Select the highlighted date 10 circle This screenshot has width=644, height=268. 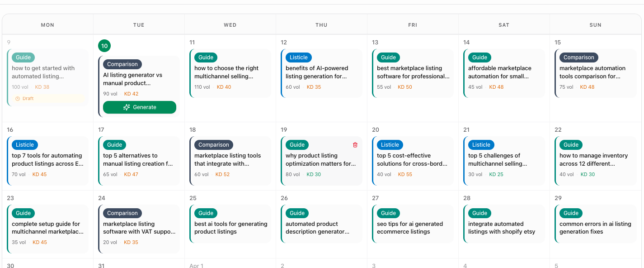104,46
